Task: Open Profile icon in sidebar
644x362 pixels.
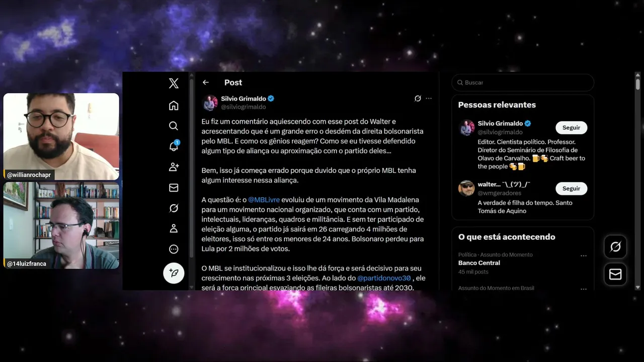Action: pos(174,228)
